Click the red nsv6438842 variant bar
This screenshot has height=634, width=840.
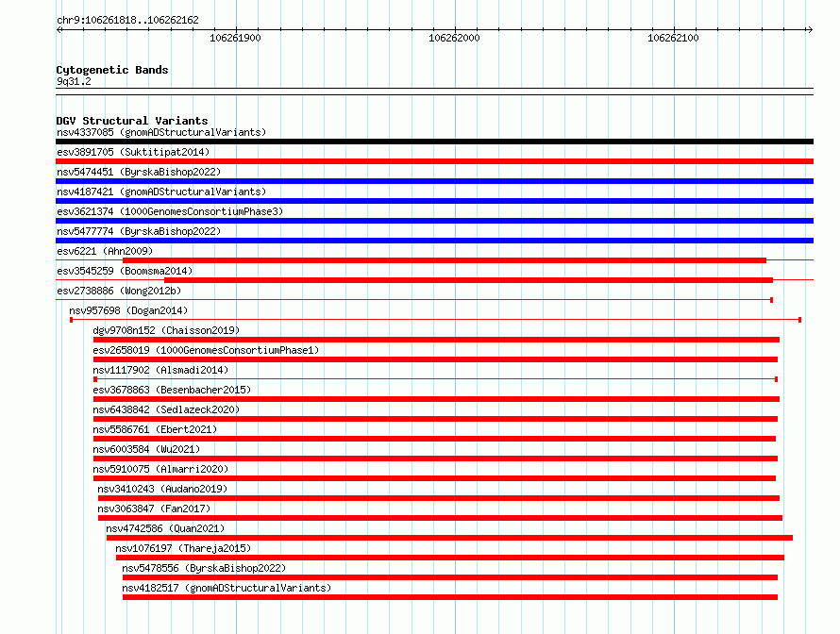(435, 419)
